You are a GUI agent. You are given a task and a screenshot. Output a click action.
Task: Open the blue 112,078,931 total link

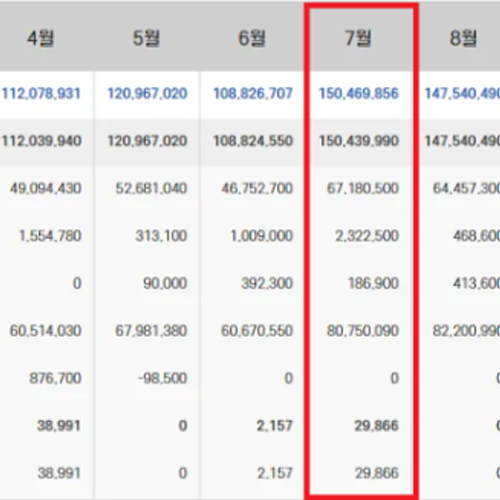pyautogui.click(x=41, y=93)
